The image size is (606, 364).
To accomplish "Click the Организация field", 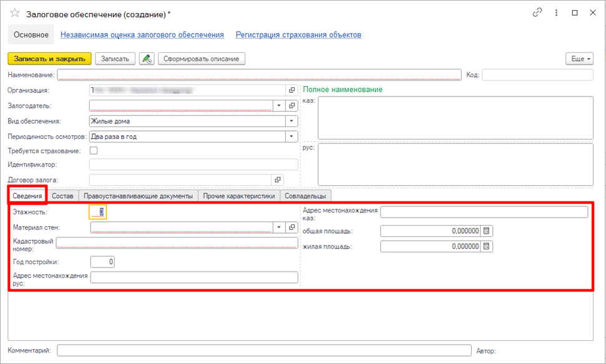I will 187,90.
